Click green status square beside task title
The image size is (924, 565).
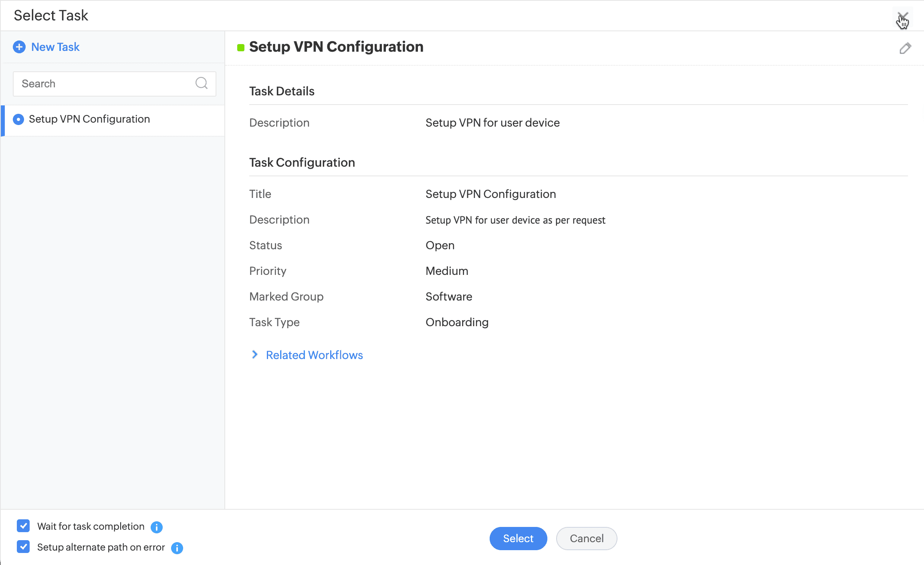[241, 48]
